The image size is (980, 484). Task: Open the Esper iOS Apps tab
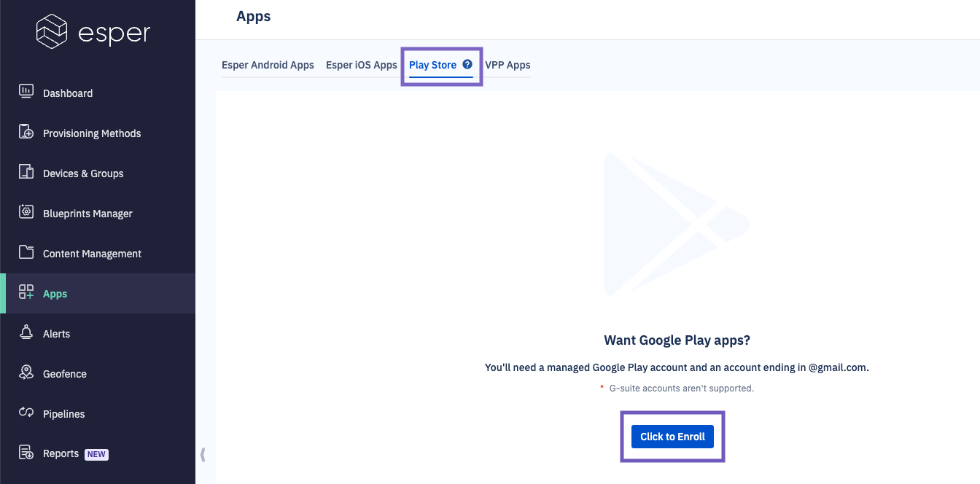click(361, 64)
